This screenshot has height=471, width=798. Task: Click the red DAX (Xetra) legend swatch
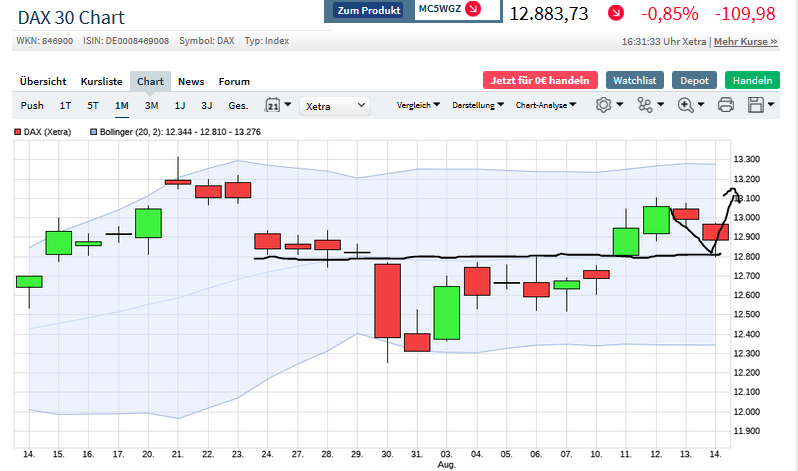click(x=17, y=132)
